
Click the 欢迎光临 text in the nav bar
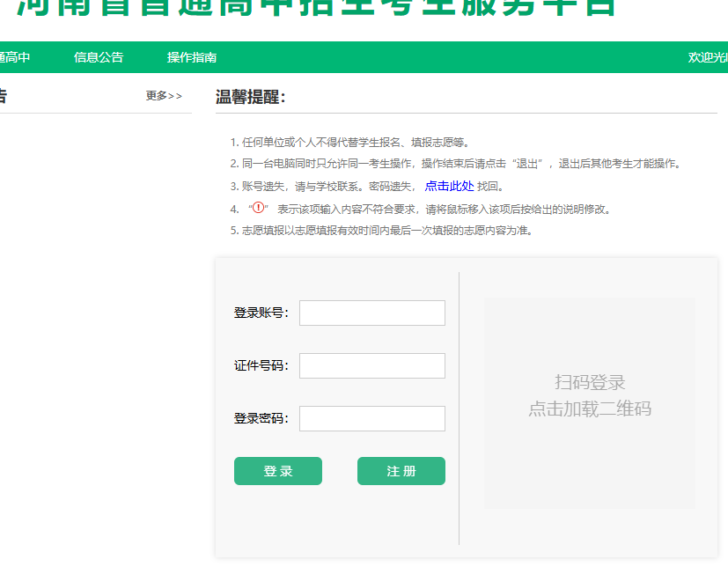click(707, 57)
